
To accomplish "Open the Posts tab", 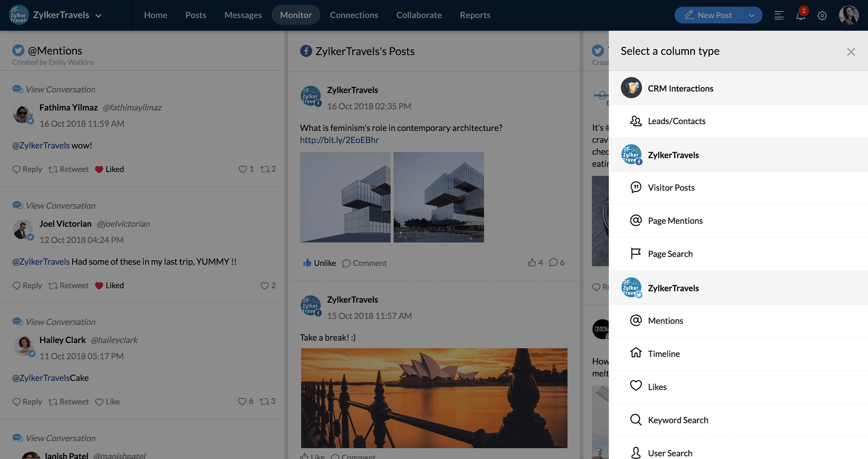I will click(x=196, y=15).
